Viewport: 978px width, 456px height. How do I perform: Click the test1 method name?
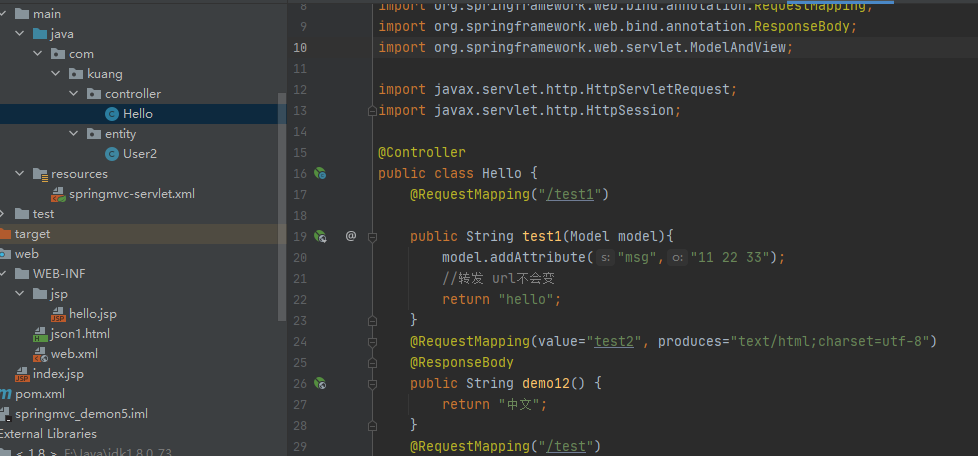tap(542, 236)
